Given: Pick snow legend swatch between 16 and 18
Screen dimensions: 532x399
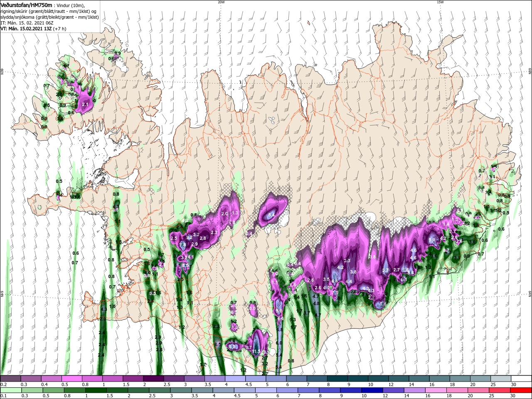Looking at the screenshot, I should [440, 379].
